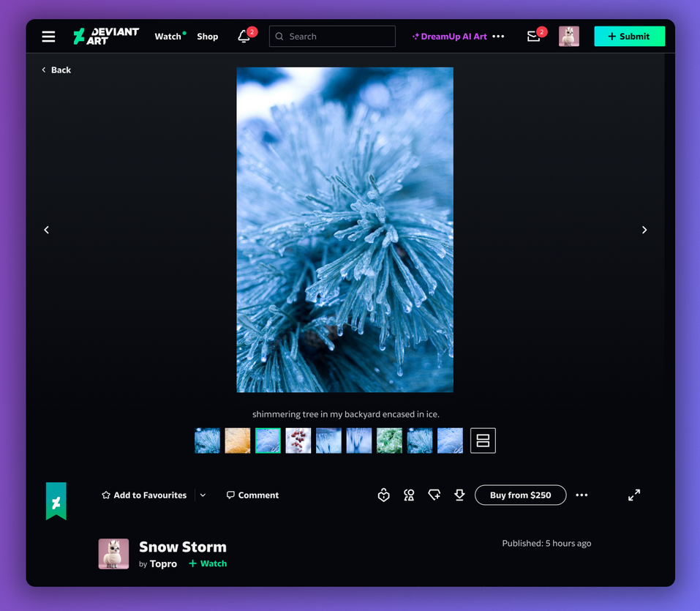Switch to stacked layout view icon

pos(483,441)
